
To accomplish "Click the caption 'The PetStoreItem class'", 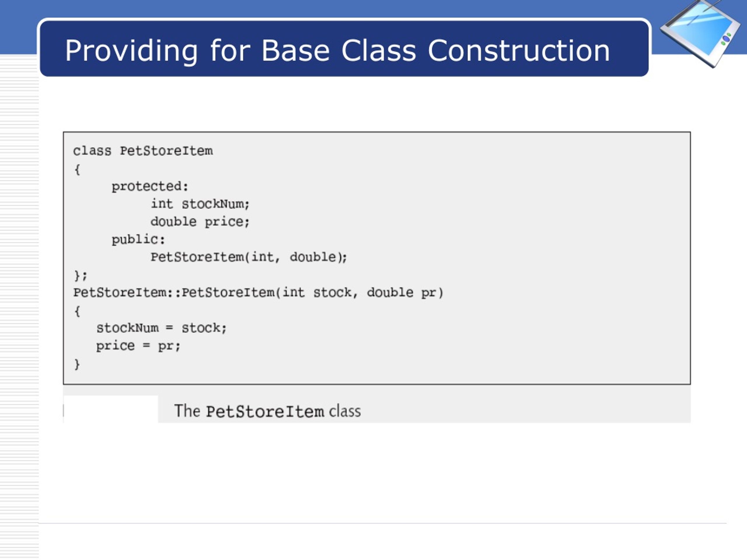I will [x=268, y=411].
